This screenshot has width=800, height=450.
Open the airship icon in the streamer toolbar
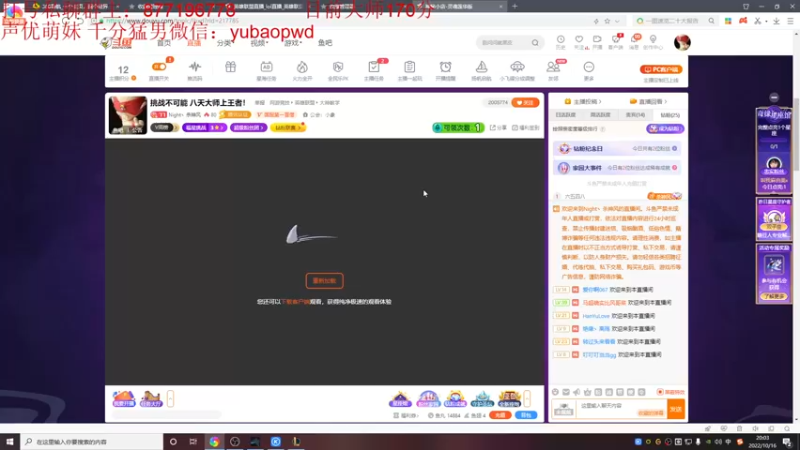pos(517,67)
